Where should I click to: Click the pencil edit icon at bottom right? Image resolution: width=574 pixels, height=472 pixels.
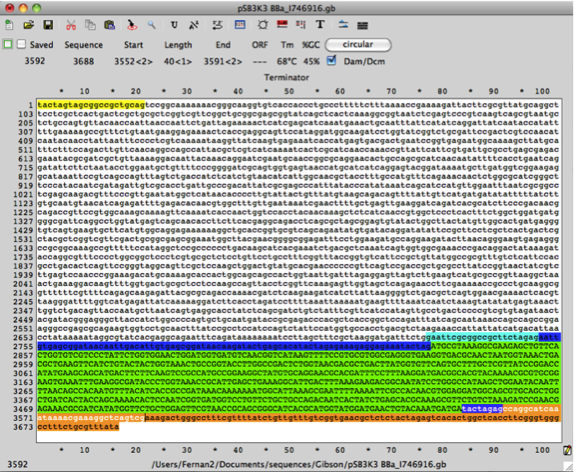pos(567,450)
